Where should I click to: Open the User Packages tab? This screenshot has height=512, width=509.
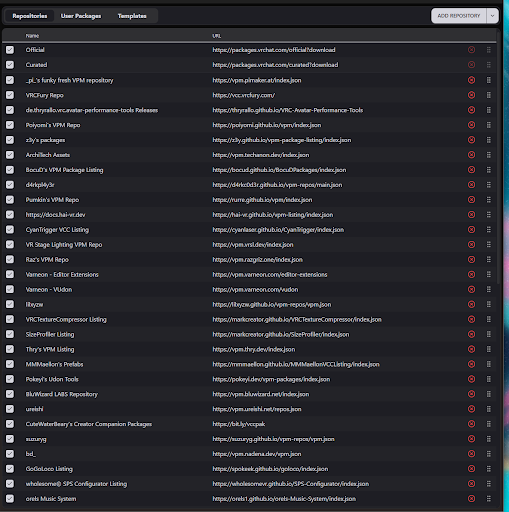coord(81,16)
